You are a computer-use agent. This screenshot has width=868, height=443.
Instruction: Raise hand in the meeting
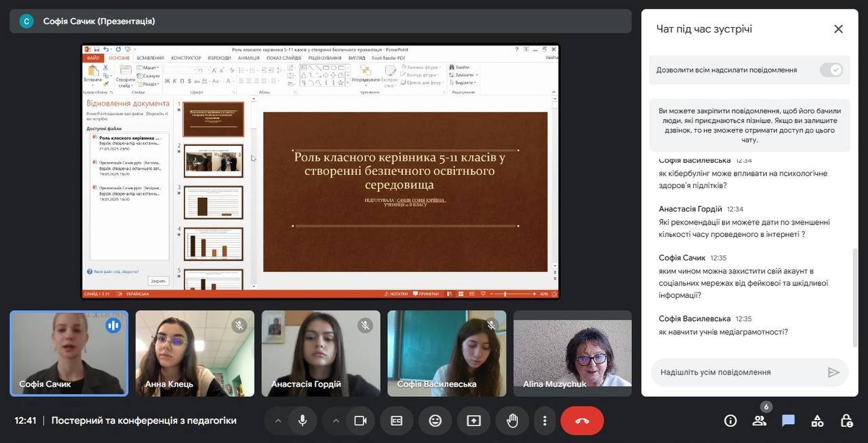[512, 421]
